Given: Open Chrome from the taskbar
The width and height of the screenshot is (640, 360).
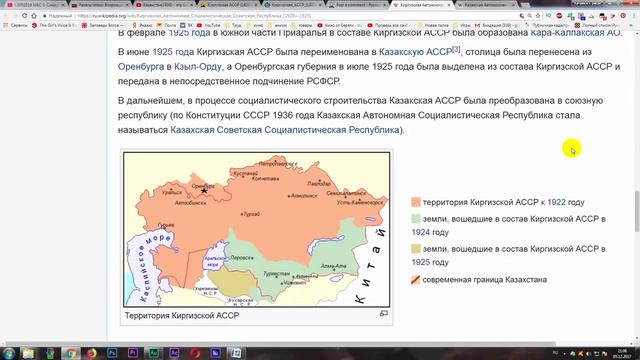Looking at the screenshot, I should coord(71,353).
